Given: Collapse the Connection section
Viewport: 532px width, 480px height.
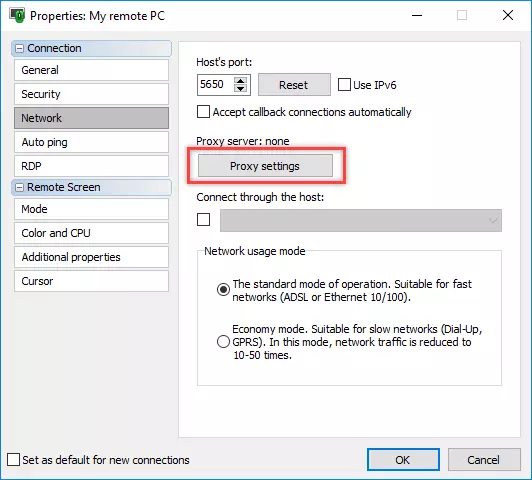Looking at the screenshot, I should click(20, 49).
